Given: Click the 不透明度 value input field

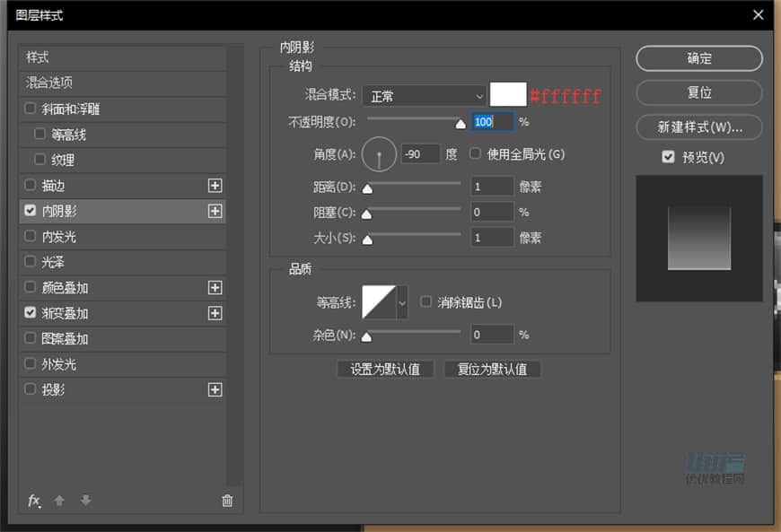Looking at the screenshot, I should tap(493, 122).
